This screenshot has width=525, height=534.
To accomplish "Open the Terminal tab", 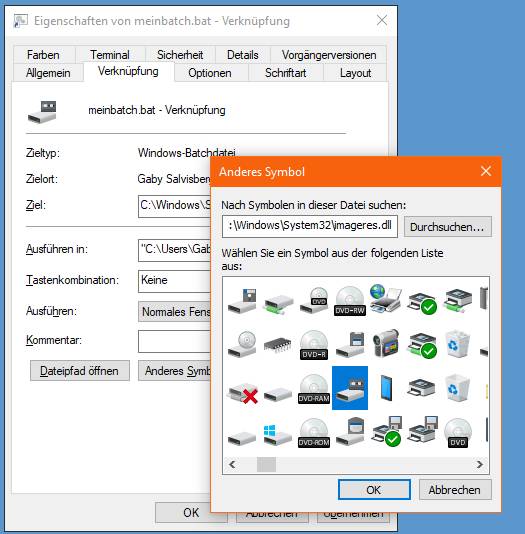I will pyautogui.click(x=110, y=55).
